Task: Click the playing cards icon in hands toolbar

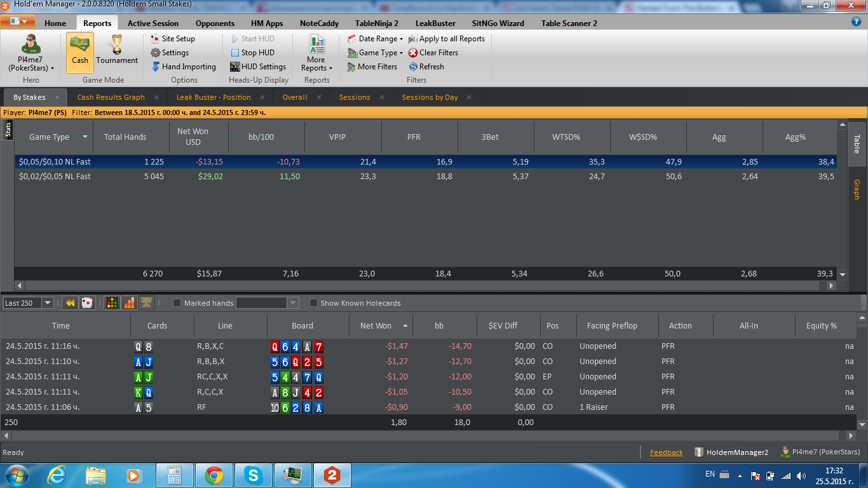Action: pos(88,303)
